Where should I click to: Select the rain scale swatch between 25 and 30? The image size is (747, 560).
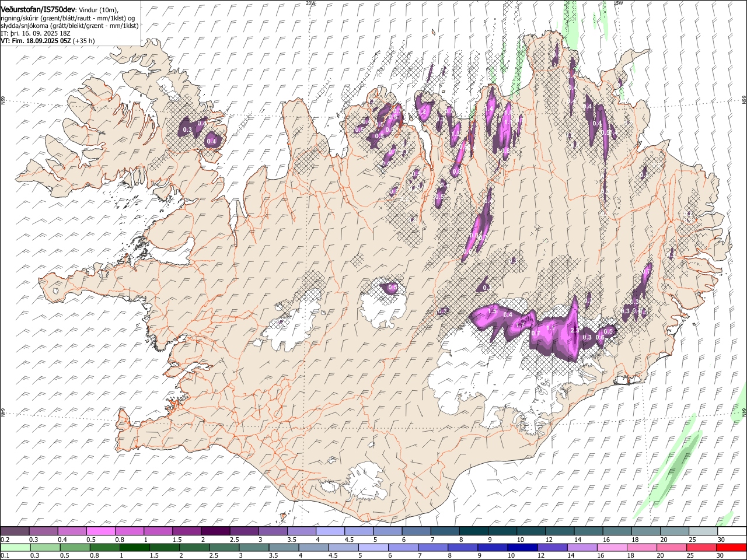pyautogui.click(x=701, y=547)
